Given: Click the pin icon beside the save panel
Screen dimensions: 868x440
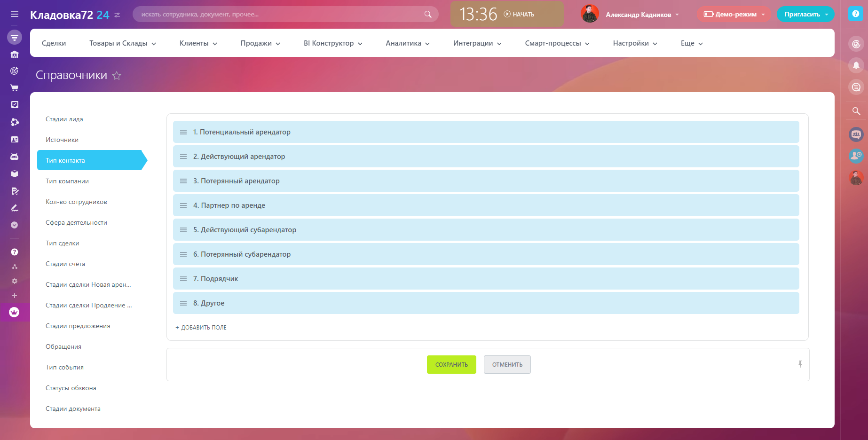Looking at the screenshot, I should point(800,364).
